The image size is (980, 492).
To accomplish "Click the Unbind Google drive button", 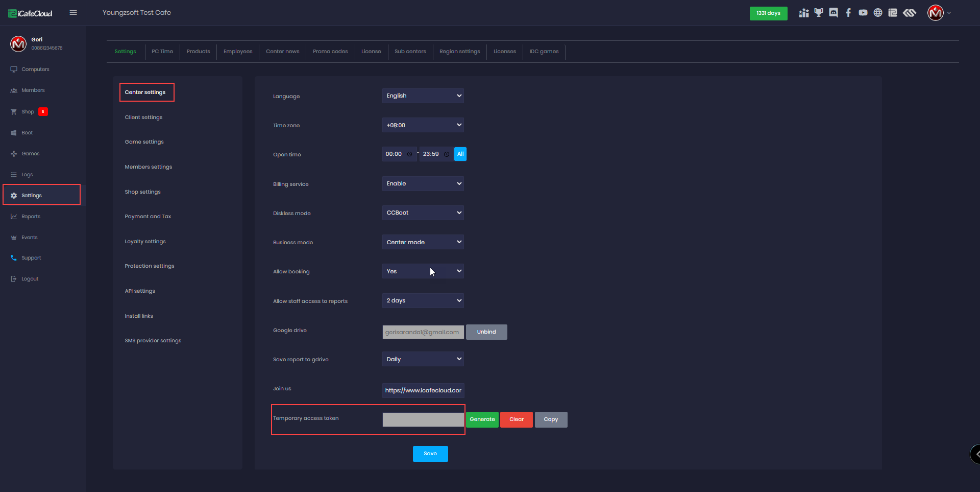I will tap(486, 332).
